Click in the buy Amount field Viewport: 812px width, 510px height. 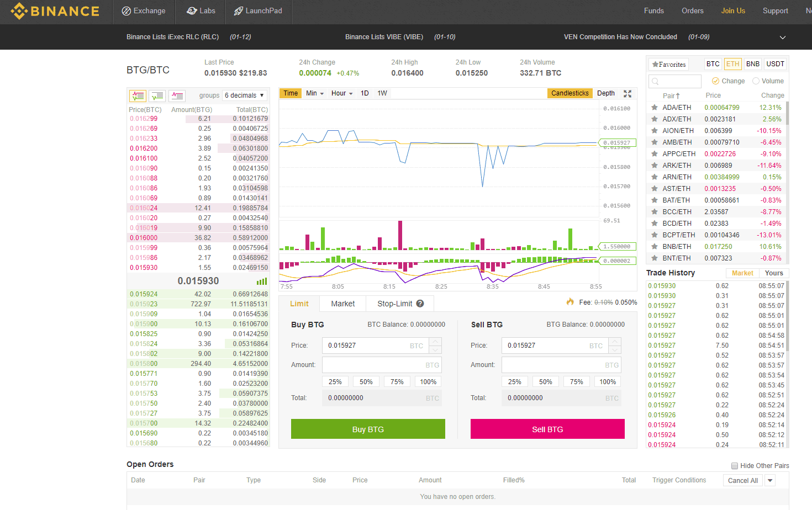click(x=382, y=365)
